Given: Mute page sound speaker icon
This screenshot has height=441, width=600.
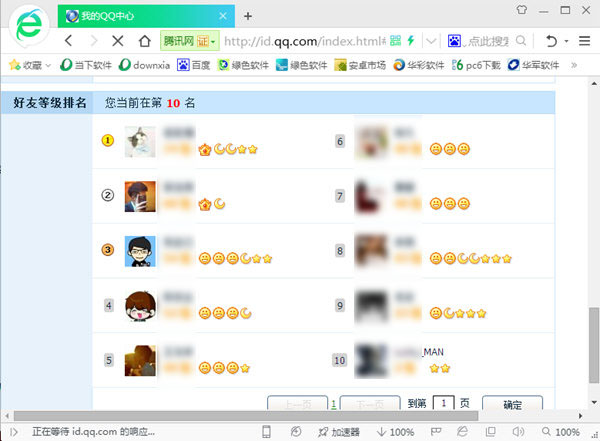Looking at the screenshot, I should pyautogui.click(x=518, y=432).
